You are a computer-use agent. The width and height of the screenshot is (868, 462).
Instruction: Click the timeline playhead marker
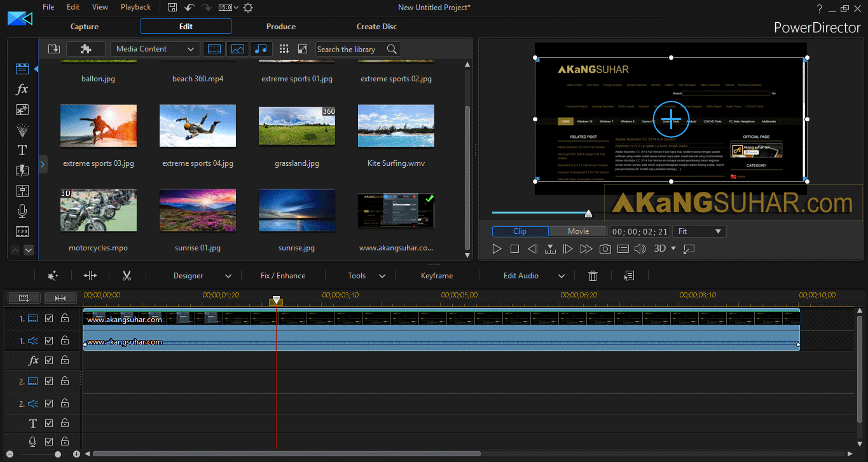[x=276, y=300]
